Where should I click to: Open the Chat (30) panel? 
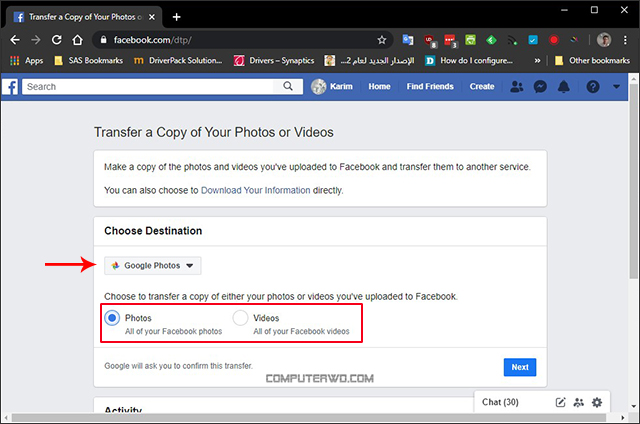click(x=500, y=402)
